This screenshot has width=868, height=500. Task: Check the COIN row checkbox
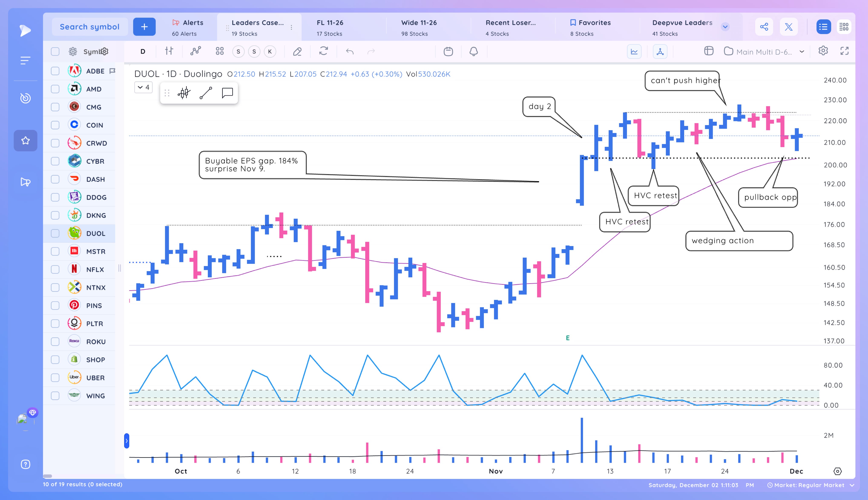pos(55,125)
